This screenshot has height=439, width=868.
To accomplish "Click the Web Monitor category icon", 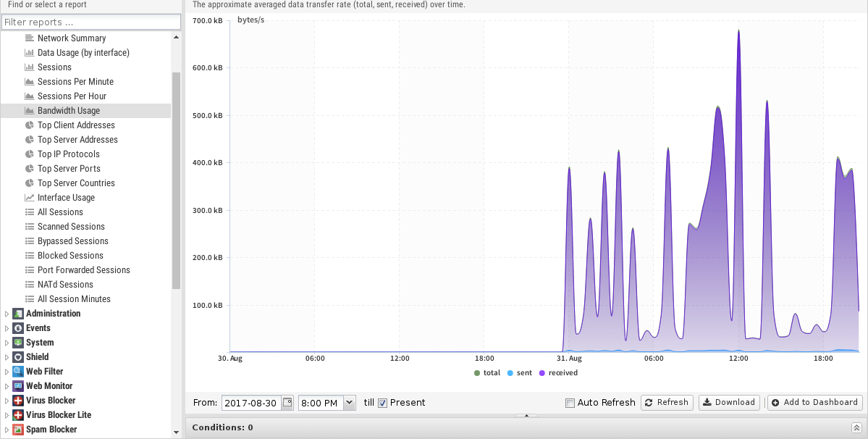I will pyautogui.click(x=18, y=386).
